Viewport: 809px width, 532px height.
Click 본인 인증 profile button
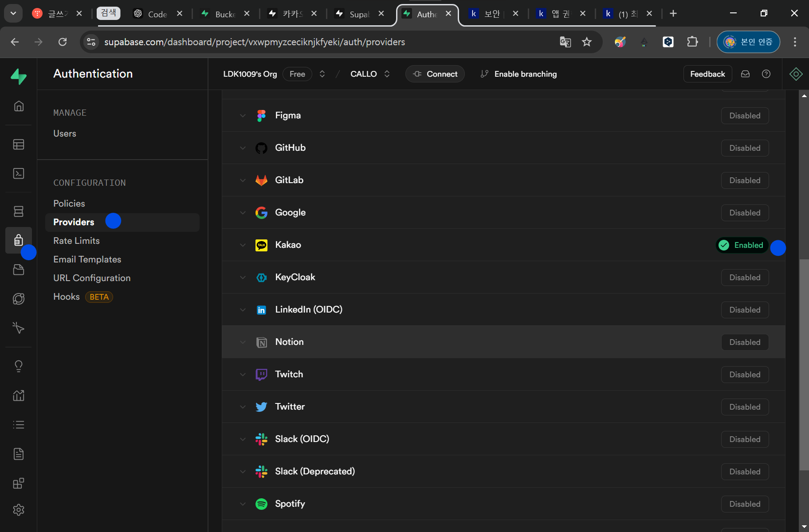748,42
